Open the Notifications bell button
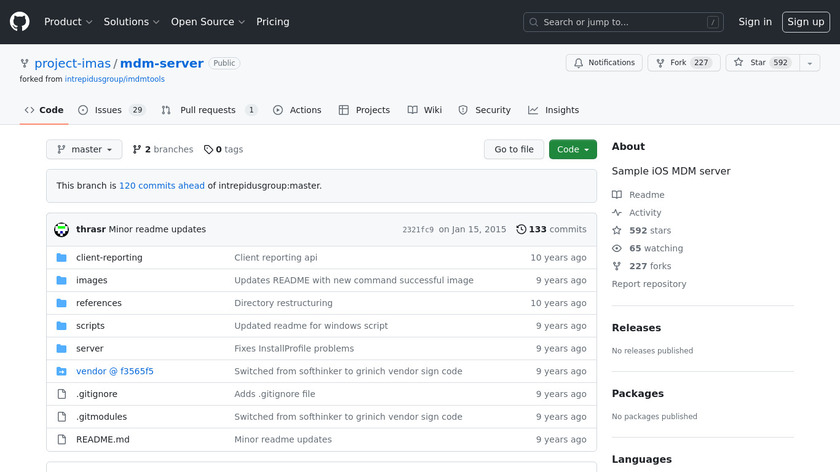Screen dimensions: 840x472 (604, 63)
